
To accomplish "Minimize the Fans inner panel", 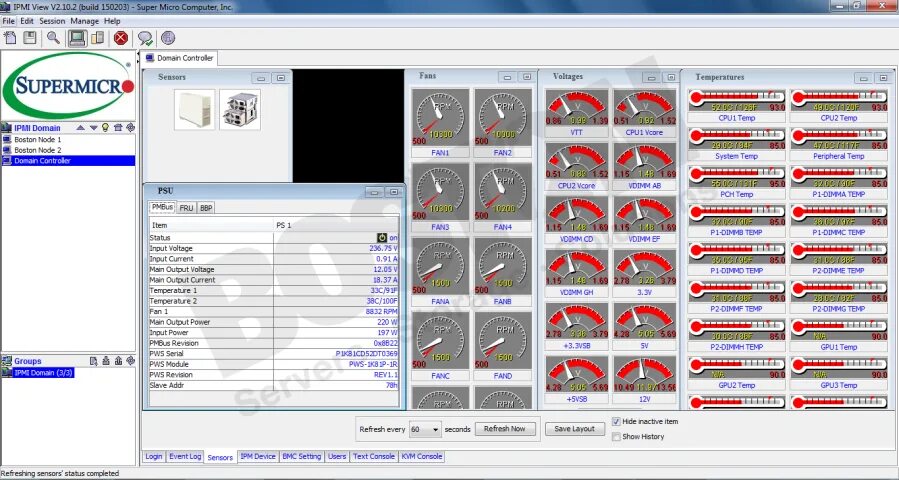I will [507, 77].
